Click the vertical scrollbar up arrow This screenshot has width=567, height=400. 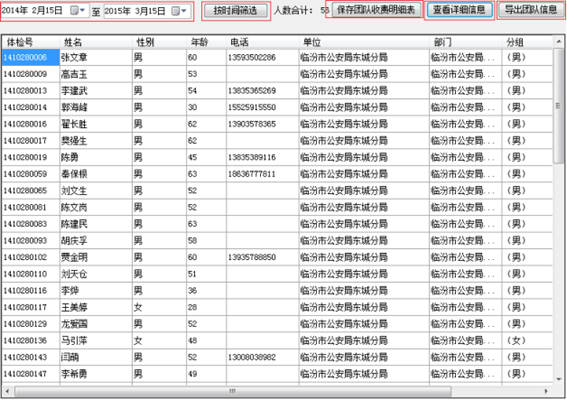pos(558,42)
